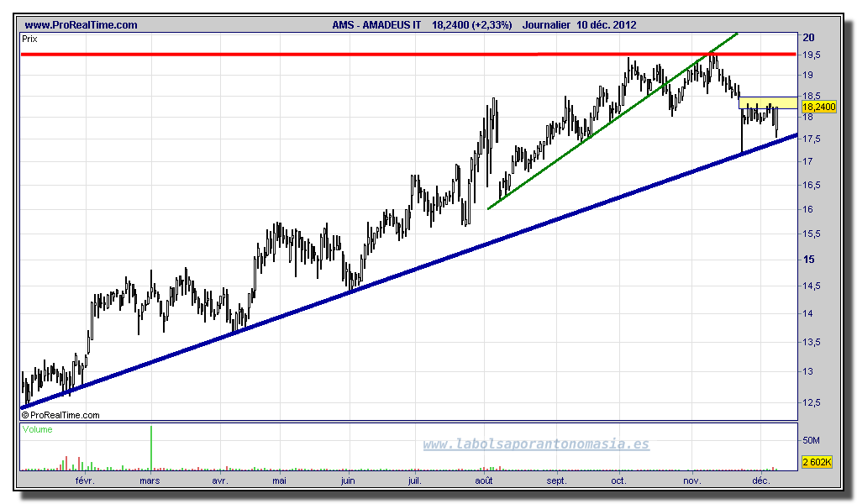Click the juil. month label
Image resolution: width=857 pixels, height=504 pixels.
click(x=415, y=481)
